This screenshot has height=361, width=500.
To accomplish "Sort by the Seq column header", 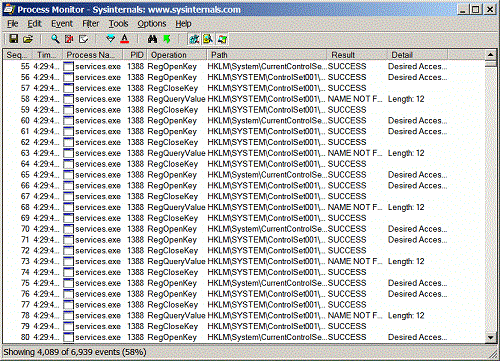I will pos(18,55).
